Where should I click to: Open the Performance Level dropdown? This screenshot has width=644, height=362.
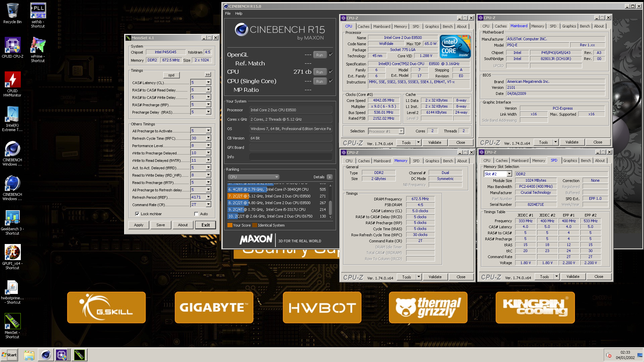click(x=208, y=145)
